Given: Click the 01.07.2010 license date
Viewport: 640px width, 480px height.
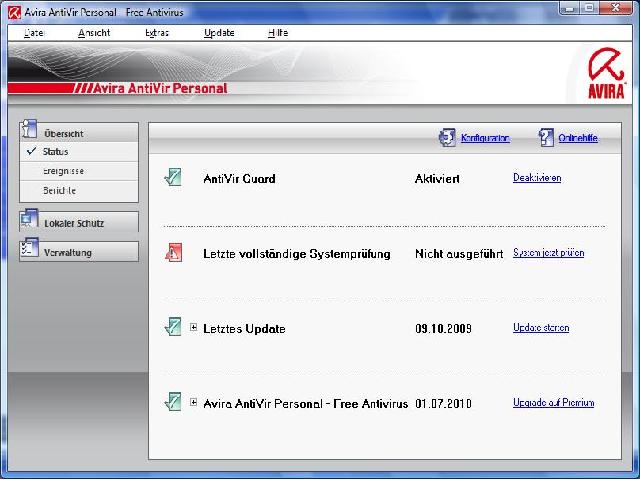Looking at the screenshot, I should point(443,404).
